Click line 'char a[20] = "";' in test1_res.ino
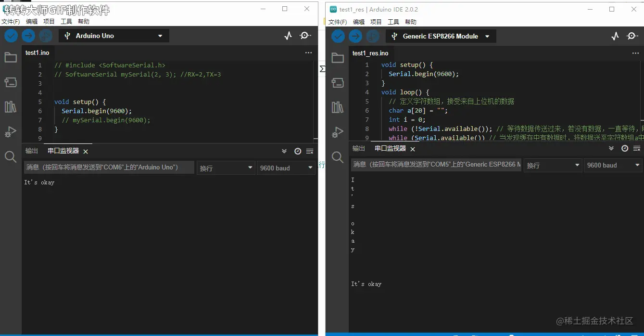Screen dimensions: 644x336 point(418,110)
